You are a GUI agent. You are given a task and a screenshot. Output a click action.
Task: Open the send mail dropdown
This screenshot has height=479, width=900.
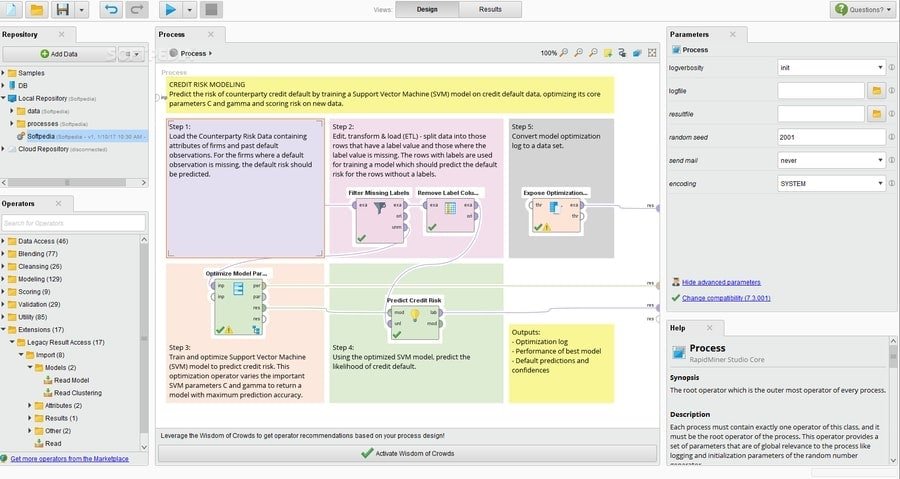[830, 160]
